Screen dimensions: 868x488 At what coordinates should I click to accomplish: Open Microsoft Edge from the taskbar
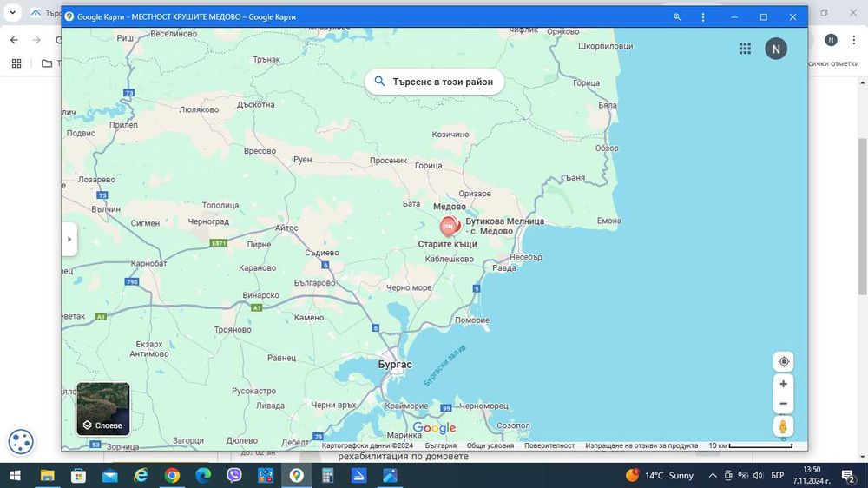point(203,475)
